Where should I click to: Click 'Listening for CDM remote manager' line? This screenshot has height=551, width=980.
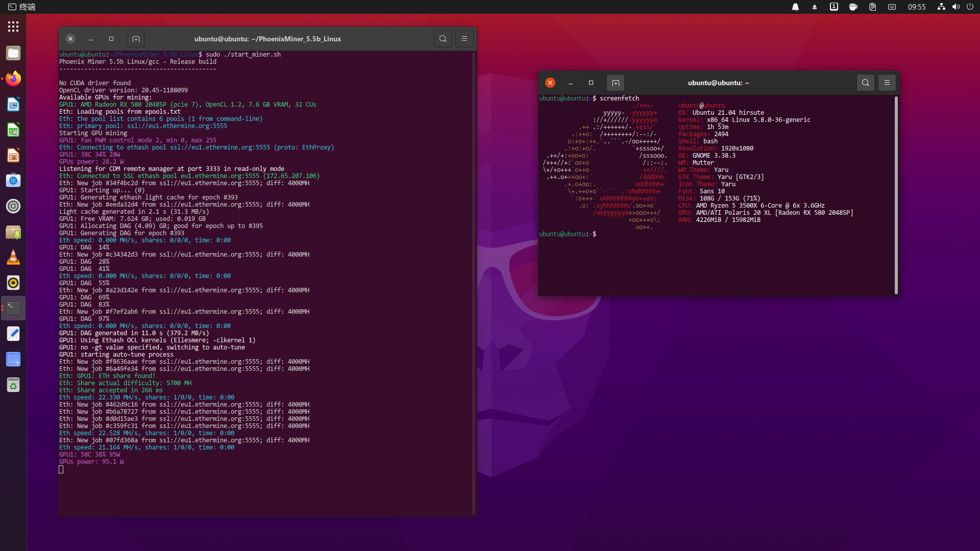(171, 169)
